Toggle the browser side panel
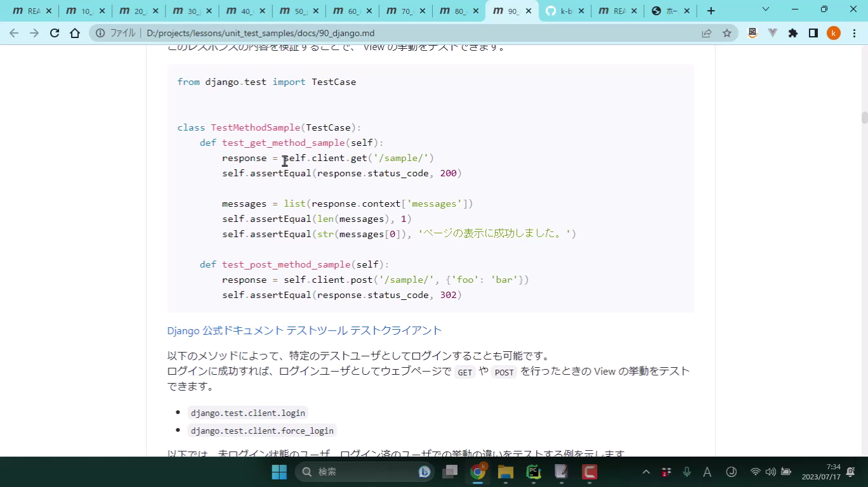The image size is (868, 487). point(813,33)
